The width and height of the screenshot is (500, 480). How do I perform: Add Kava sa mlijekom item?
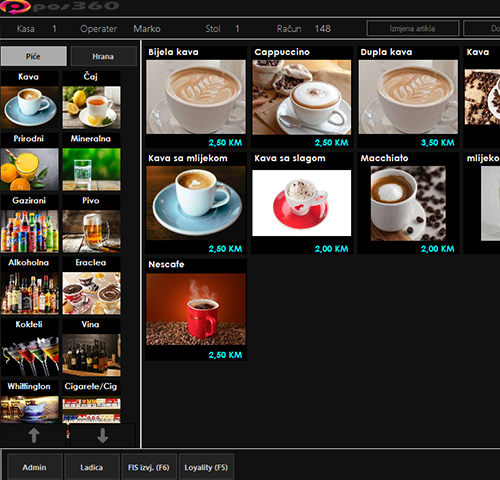(x=196, y=203)
